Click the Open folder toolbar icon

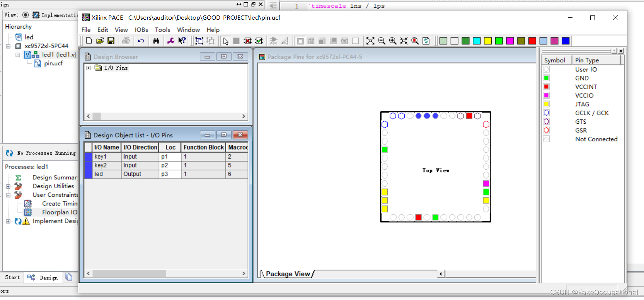(x=100, y=41)
